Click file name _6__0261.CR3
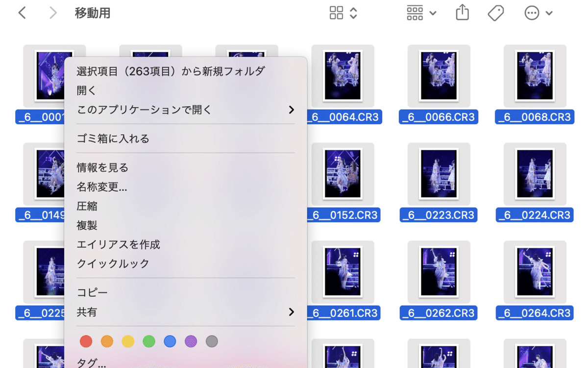 (x=344, y=313)
